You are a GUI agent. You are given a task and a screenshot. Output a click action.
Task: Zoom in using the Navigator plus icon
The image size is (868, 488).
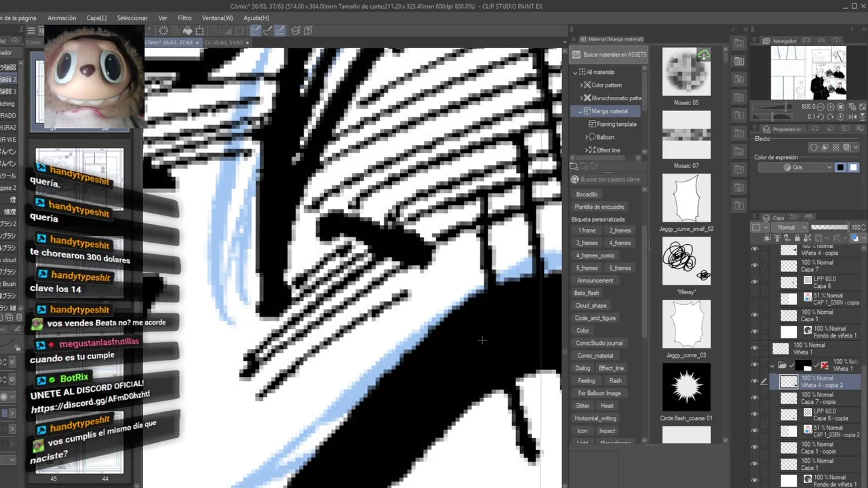point(831,106)
